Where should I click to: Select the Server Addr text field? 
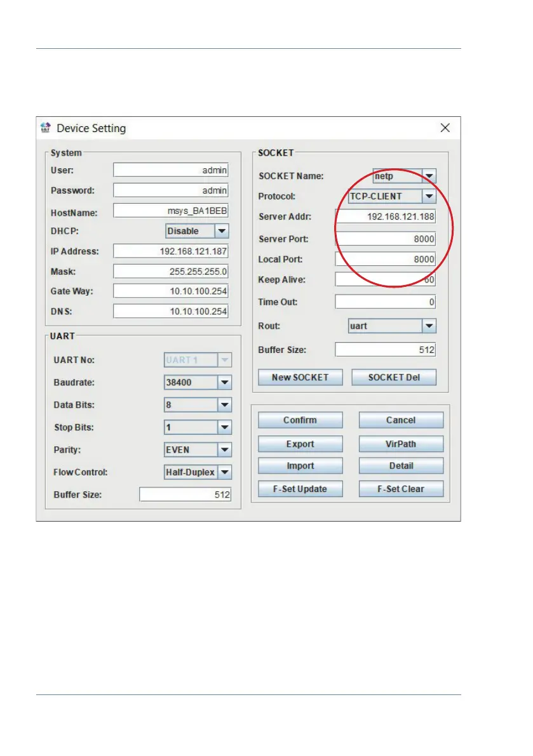(x=386, y=216)
